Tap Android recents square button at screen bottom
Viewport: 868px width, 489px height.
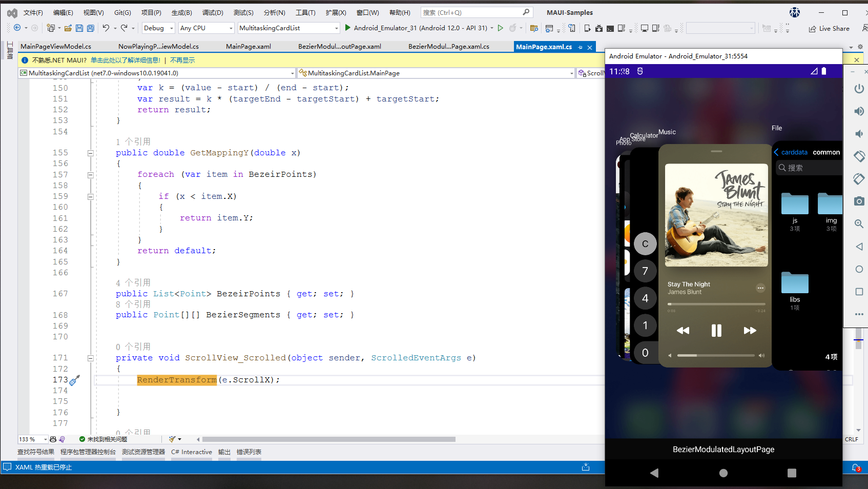[792, 473]
